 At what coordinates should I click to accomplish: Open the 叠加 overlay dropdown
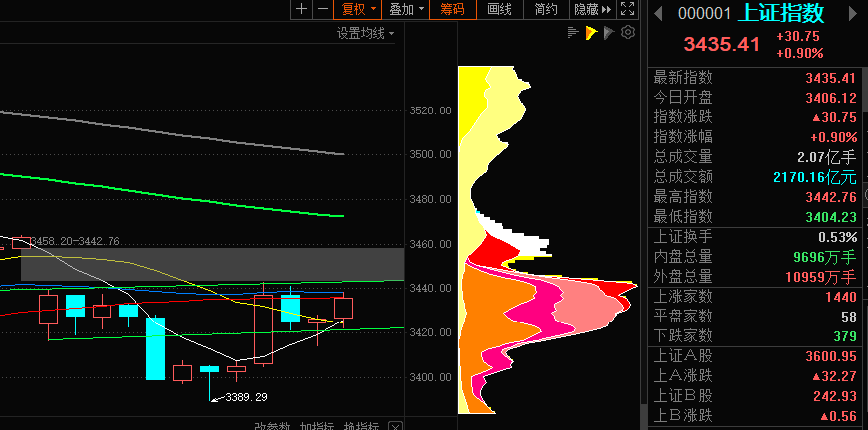point(407,9)
